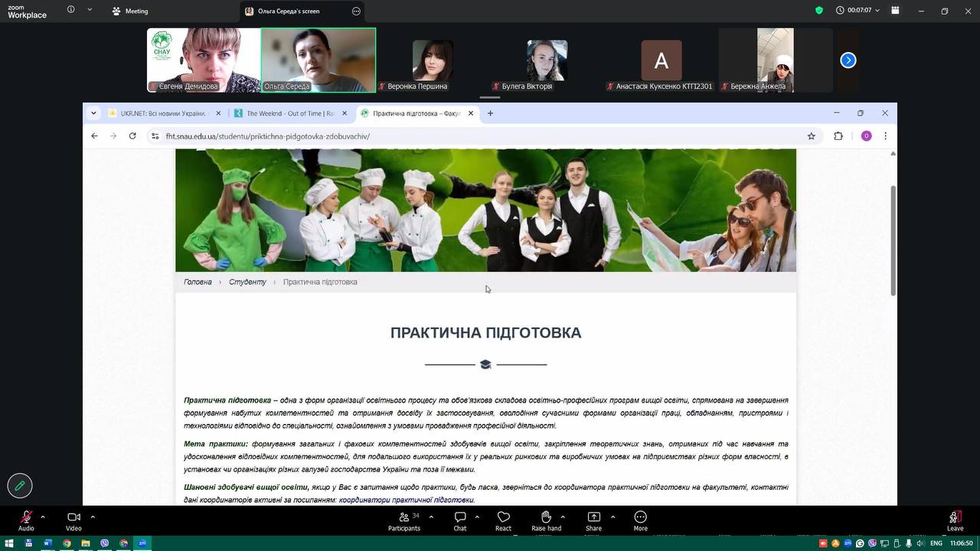Click the green annotation pencil icon

[20, 485]
